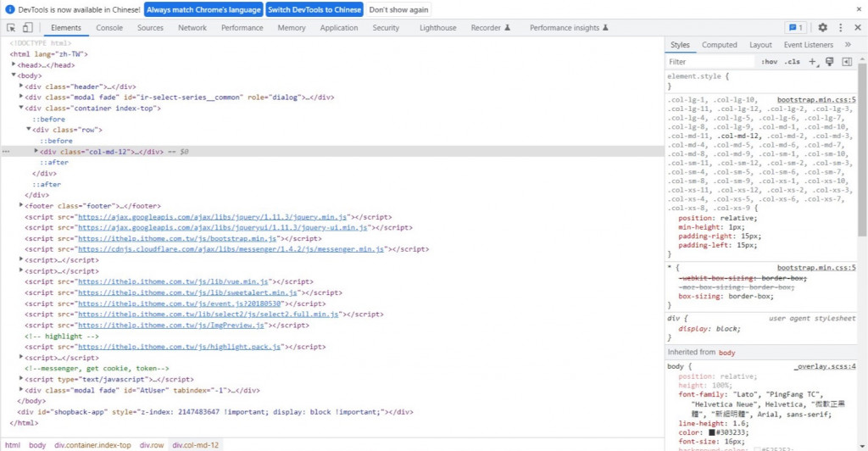Click the display: block user agent rule

(x=709, y=329)
